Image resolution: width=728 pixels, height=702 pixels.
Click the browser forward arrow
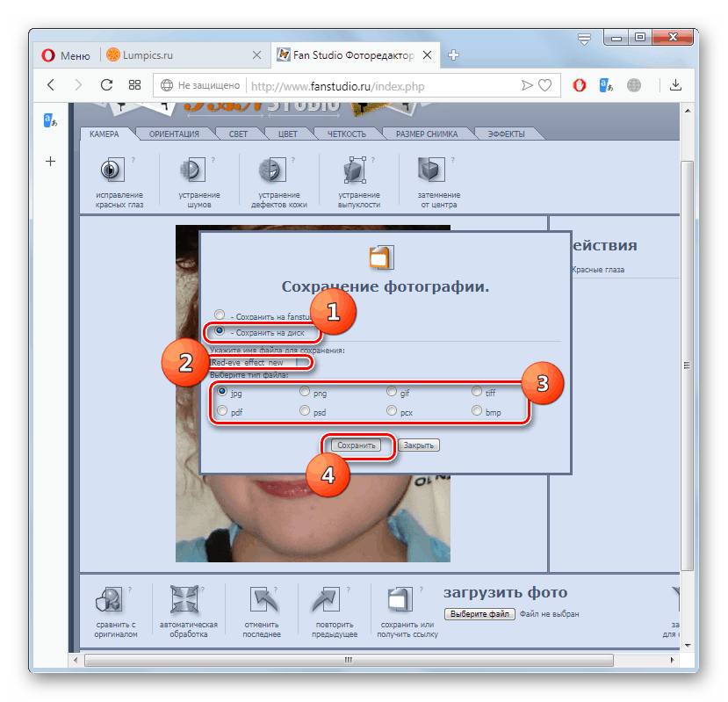click(78, 85)
